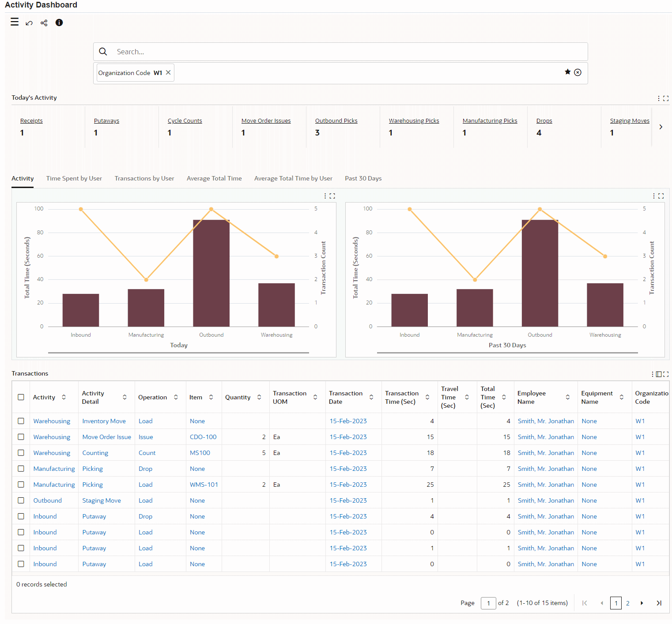Open Transactions column chooser icon
This screenshot has height=624, width=672.
659,374
